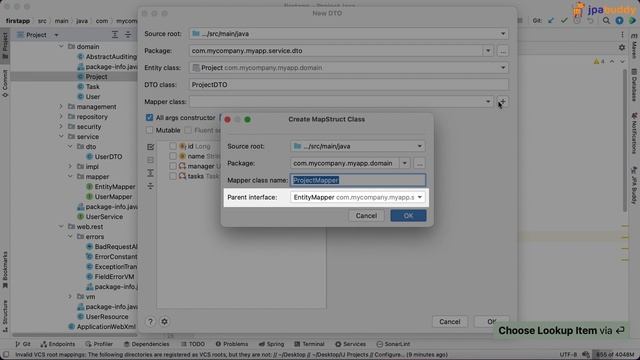
Task: Open the Problems tool window tab
Action: point(232,344)
